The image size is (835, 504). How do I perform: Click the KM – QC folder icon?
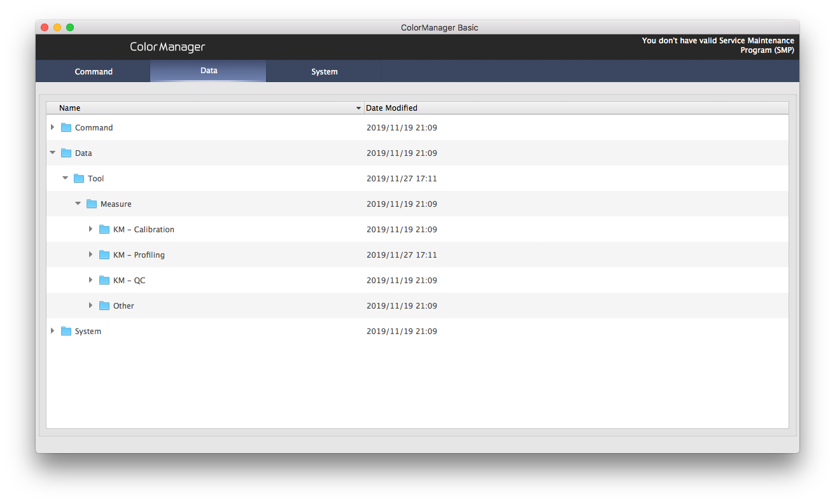pos(104,280)
